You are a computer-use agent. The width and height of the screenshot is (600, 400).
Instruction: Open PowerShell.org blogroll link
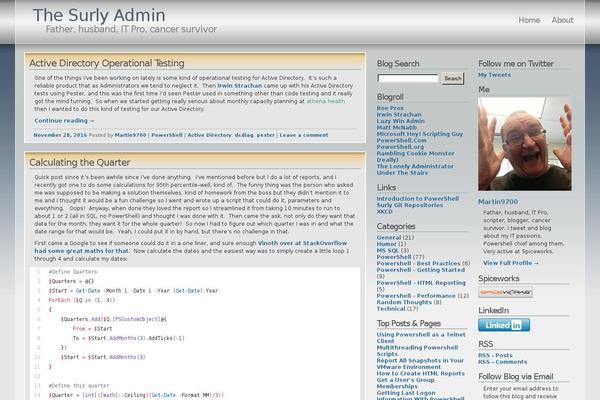coord(400,147)
